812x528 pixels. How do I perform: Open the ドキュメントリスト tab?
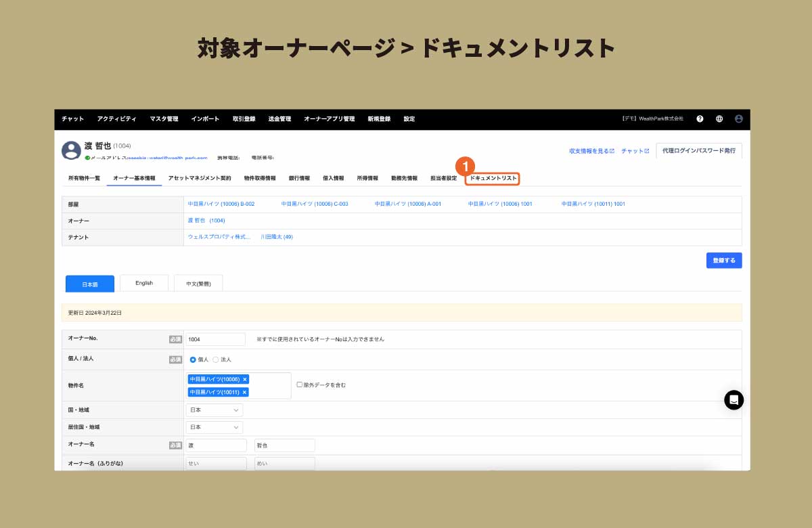493,179
